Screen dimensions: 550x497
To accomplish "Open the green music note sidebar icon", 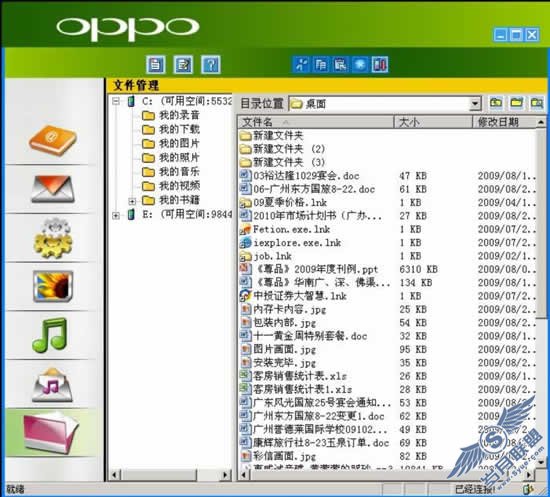I will point(50,335).
